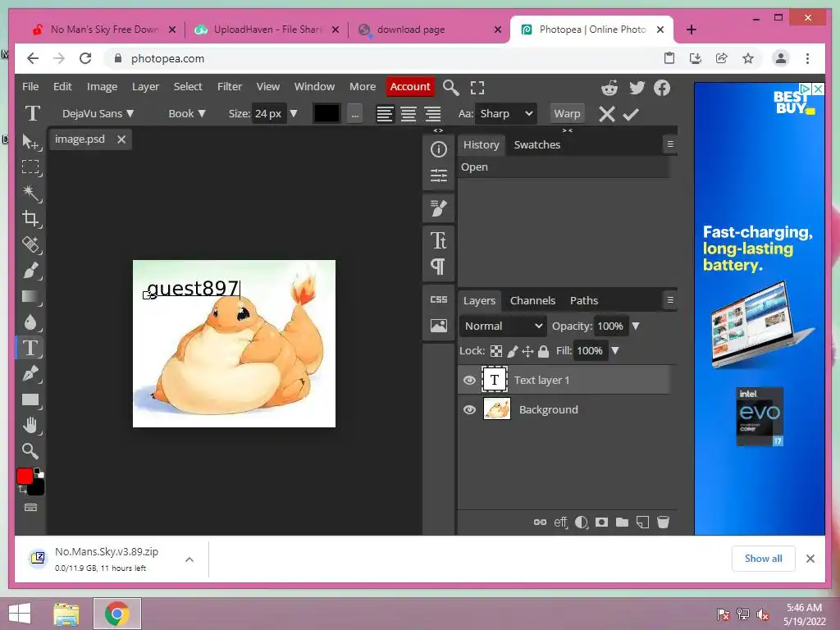840x630 pixels.
Task: Click the Warp button
Action: click(567, 113)
